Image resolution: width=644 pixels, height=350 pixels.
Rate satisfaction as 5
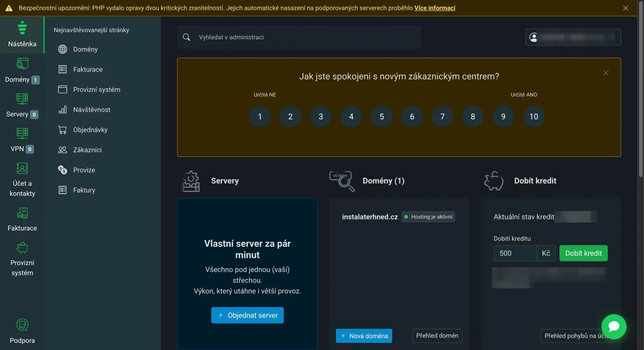point(381,117)
